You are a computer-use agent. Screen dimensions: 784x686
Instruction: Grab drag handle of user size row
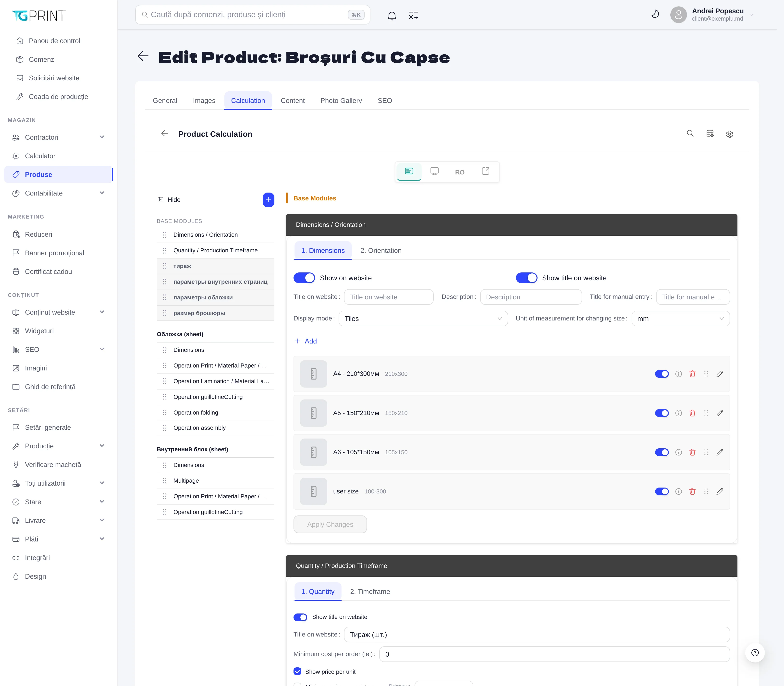coord(706,491)
